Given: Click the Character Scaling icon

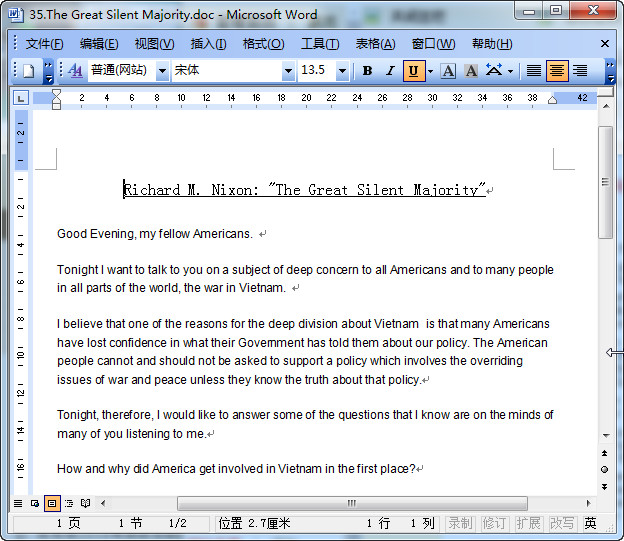Looking at the screenshot, I should pyautogui.click(x=494, y=71).
